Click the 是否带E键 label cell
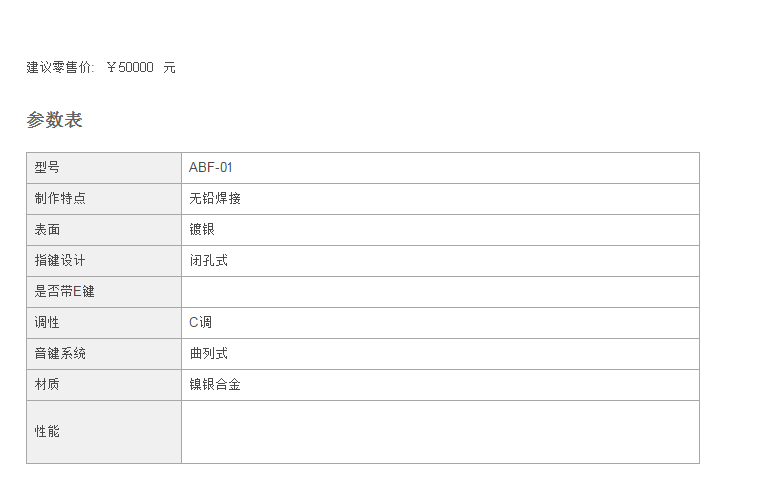The width and height of the screenshot is (760, 502). tap(104, 292)
